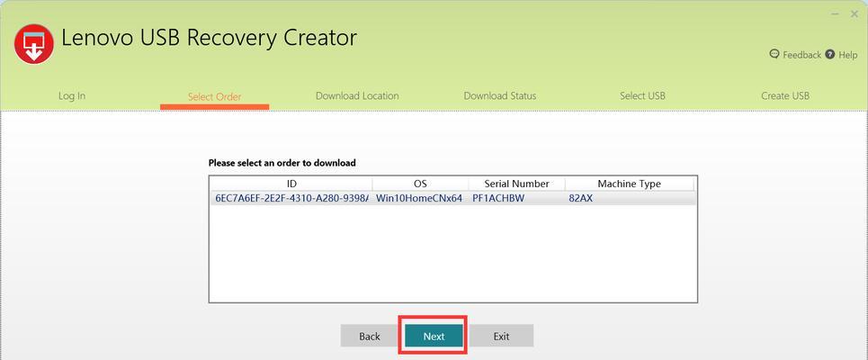Click Exit to quit the wizard
The image size is (868, 360).
coord(502,337)
